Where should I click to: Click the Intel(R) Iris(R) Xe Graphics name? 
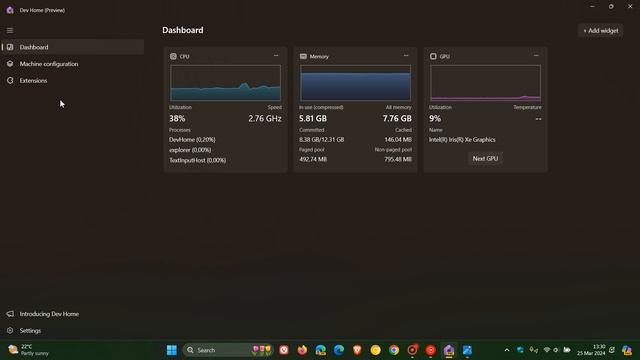(x=462, y=140)
